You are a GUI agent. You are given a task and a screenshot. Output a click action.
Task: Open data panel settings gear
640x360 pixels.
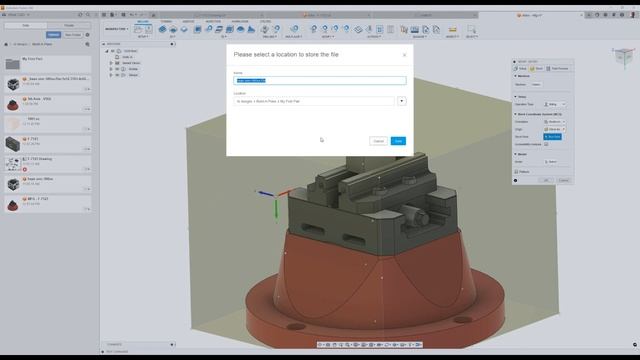[x=87, y=35]
